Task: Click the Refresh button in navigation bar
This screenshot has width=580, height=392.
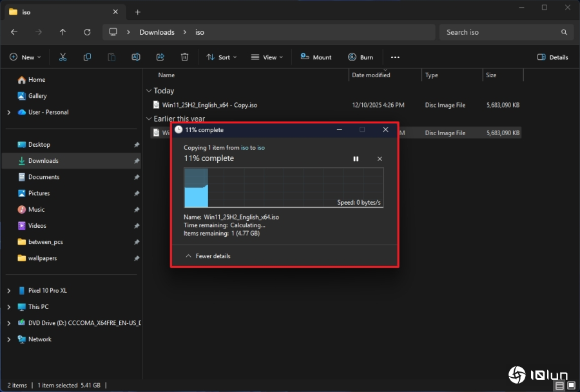Action: point(87,32)
